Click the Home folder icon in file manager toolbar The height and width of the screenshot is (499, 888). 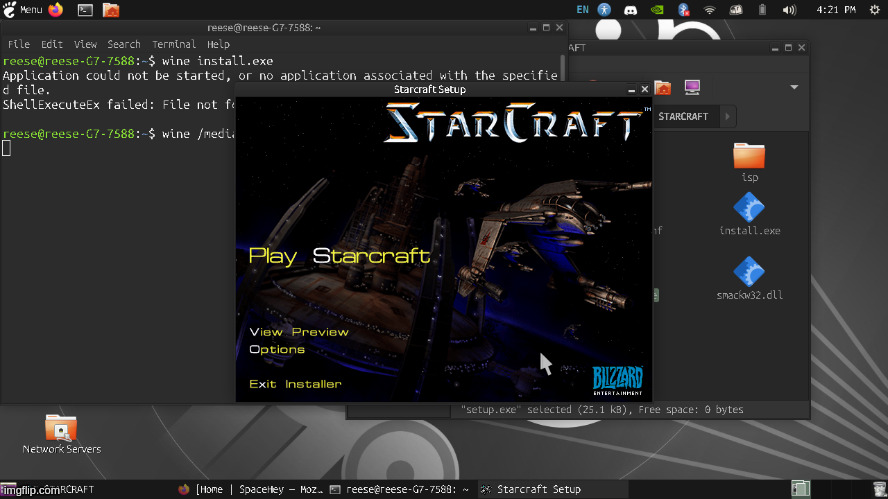tap(663, 88)
